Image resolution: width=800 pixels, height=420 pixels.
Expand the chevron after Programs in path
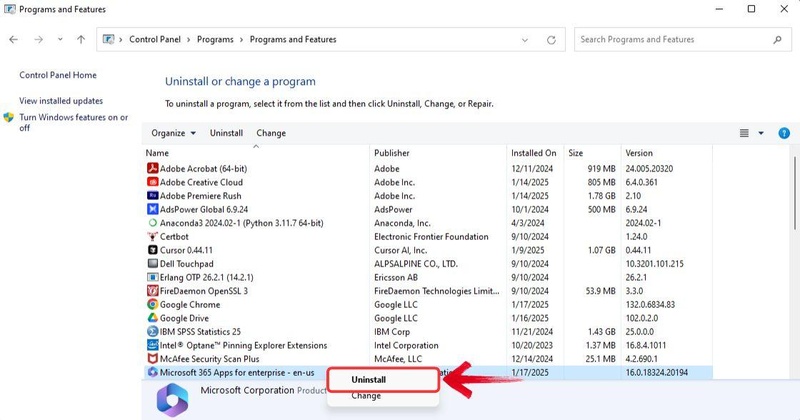[241, 39]
